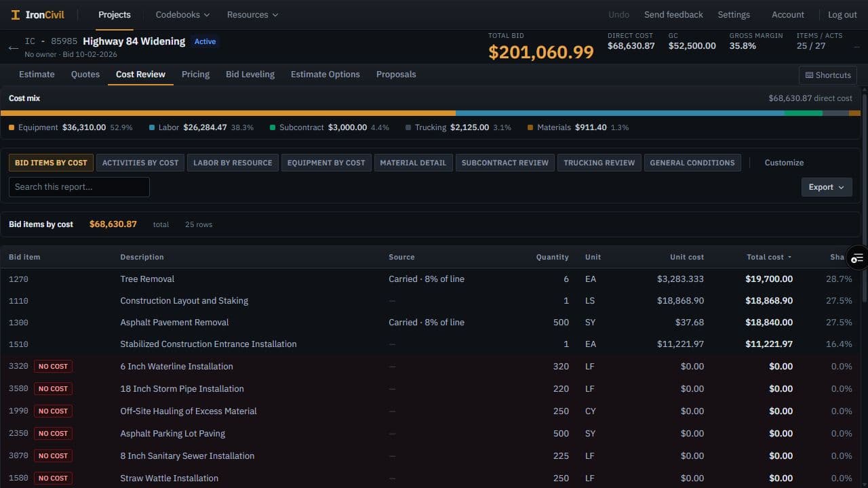Open the Resources dropdown menu
This screenshot has width=868, height=488.
coord(252,14)
